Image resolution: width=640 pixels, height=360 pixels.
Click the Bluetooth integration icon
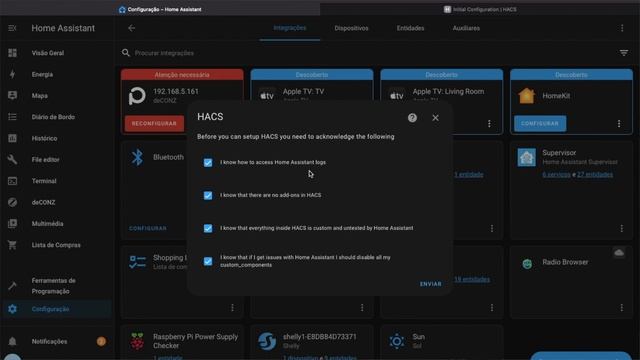tap(137, 157)
